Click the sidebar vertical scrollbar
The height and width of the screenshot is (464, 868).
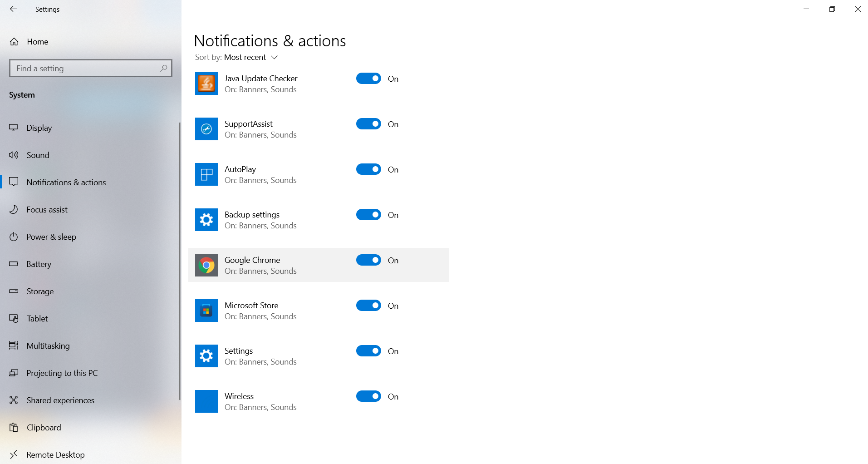(180, 261)
